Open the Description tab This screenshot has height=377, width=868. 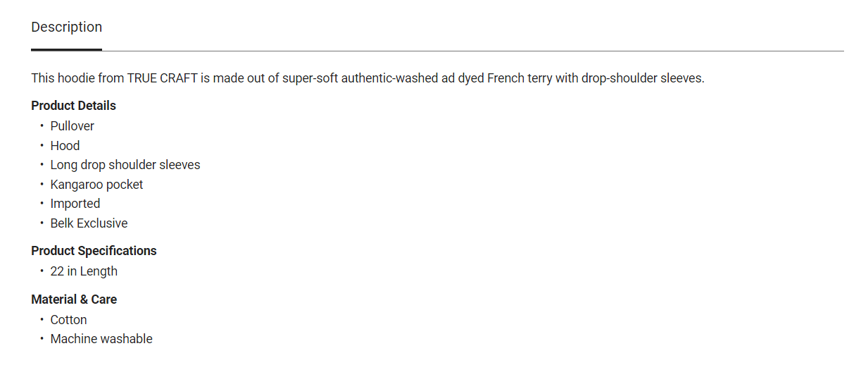67,27
